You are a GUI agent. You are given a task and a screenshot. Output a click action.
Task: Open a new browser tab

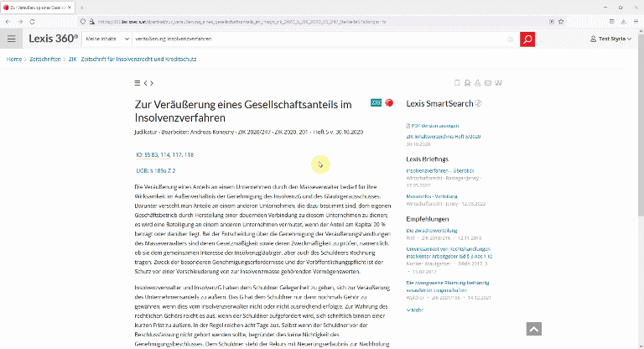pyautogui.click(x=81, y=8)
